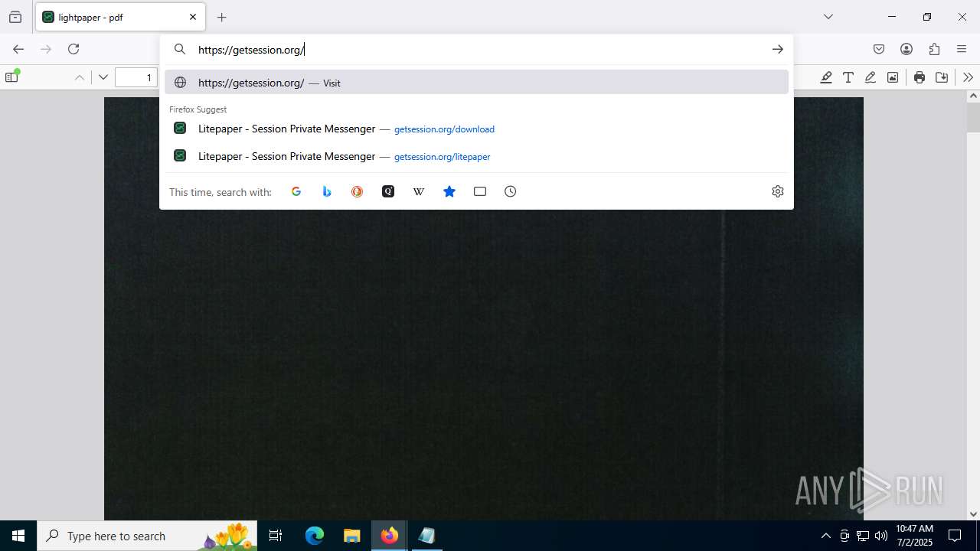The height and width of the screenshot is (551, 980).
Task: Open Task View on taskbar
Action: (x=276, y=536)
